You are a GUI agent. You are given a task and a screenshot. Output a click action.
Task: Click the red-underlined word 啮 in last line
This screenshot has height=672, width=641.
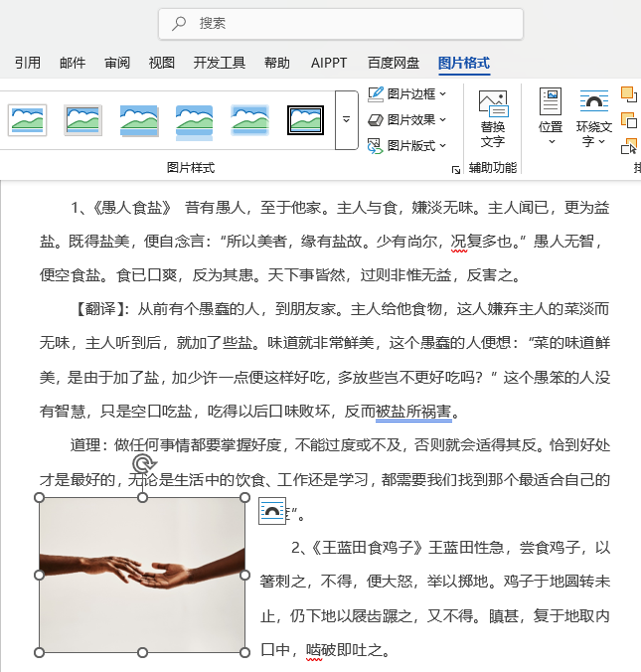(314, 651)
